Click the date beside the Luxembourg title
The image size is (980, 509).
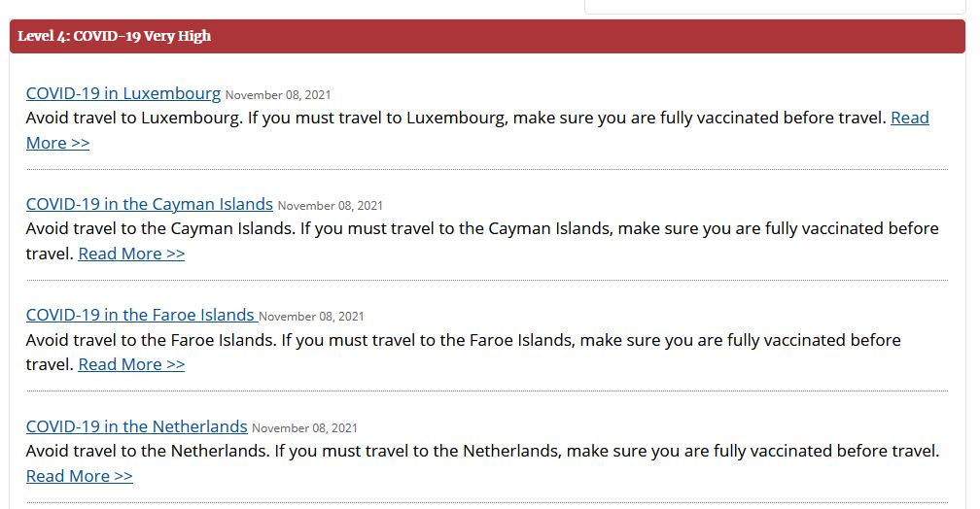pyautogui.click(x=278, y=95)
